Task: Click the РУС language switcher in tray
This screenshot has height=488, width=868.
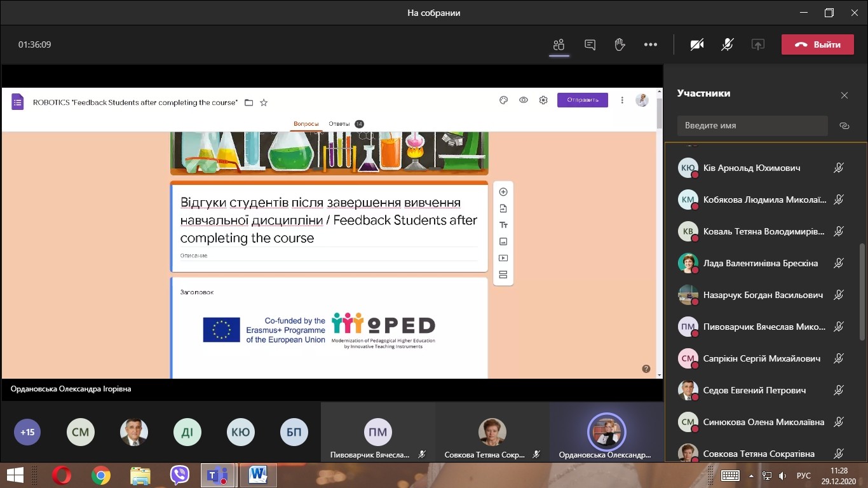Action: (803, 475)
